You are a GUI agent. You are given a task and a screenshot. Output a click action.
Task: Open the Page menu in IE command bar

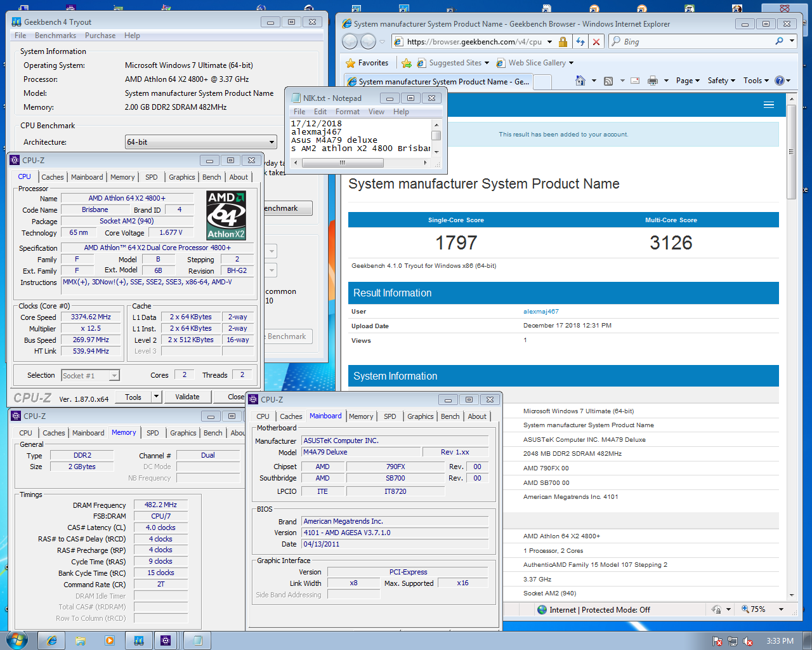click(x=688, y=81)
